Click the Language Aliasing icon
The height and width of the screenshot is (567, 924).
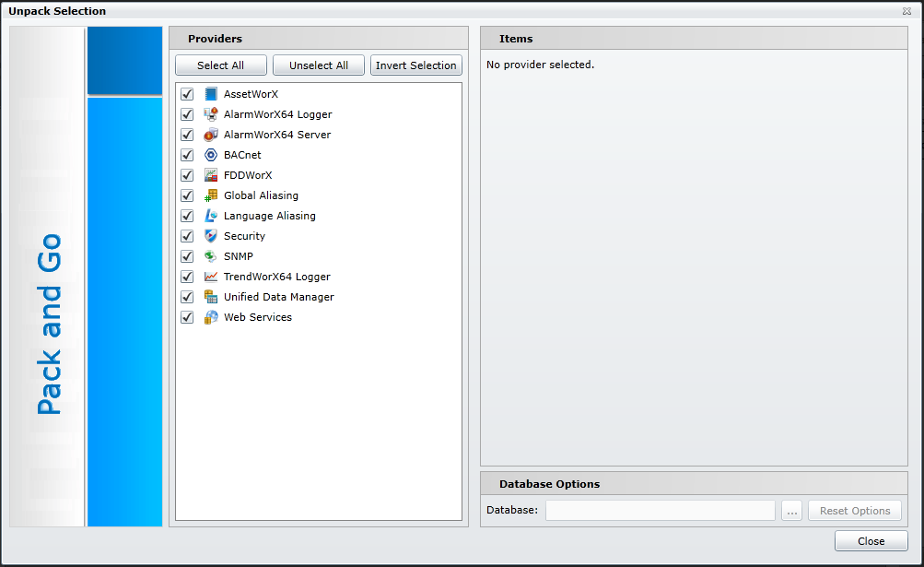pyautogui.click(x=211, y=216)
